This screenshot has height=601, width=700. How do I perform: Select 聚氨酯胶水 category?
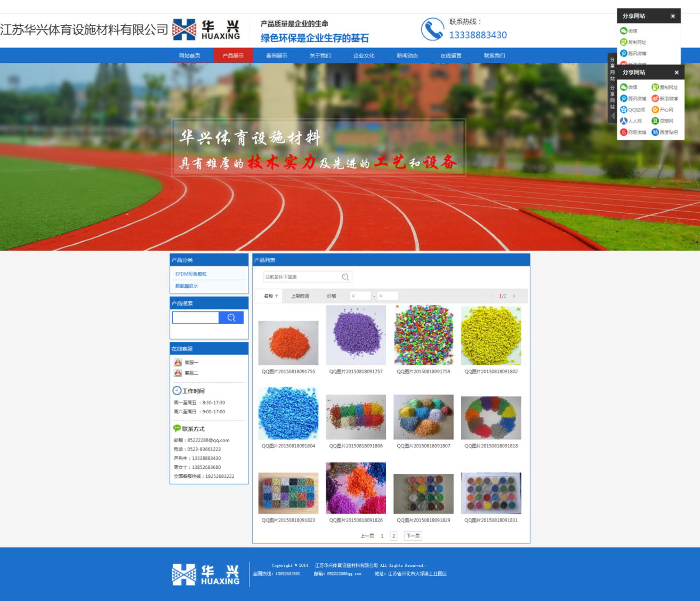(187, 286)
